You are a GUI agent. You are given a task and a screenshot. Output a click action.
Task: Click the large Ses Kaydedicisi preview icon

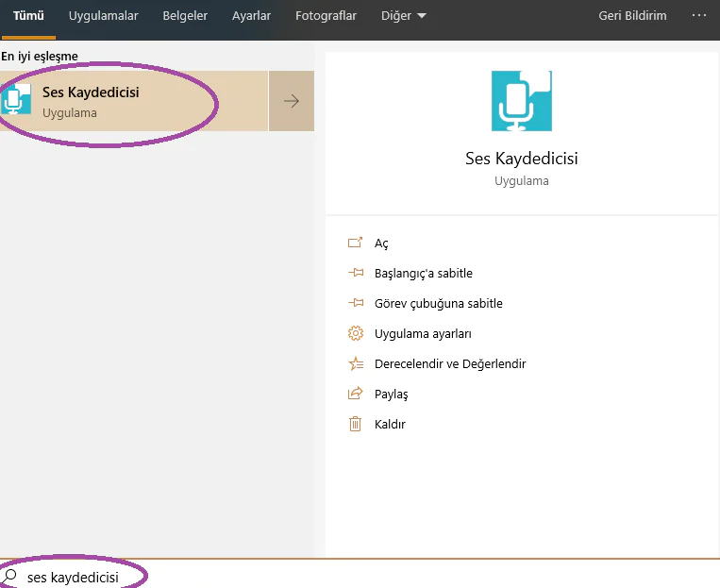click(521, 100)
